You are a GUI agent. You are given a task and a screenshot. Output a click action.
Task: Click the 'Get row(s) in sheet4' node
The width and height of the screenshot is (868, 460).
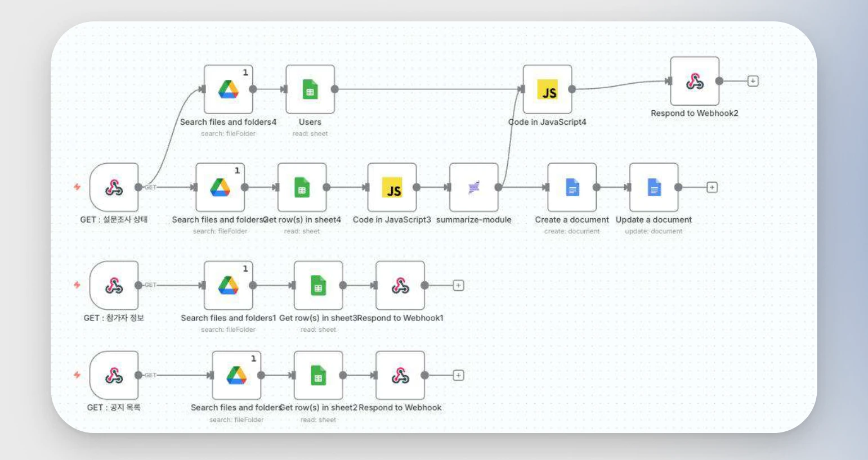[x=302, y=187]
